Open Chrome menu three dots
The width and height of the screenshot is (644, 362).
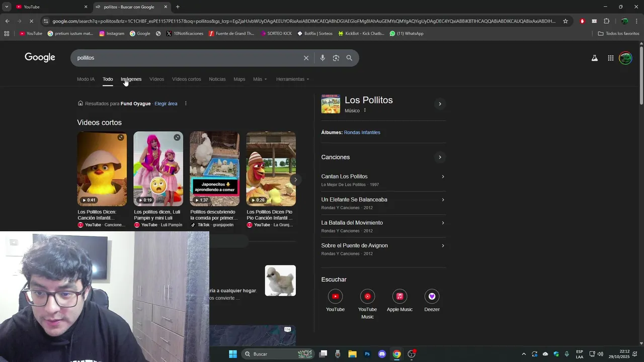point(637,21)
